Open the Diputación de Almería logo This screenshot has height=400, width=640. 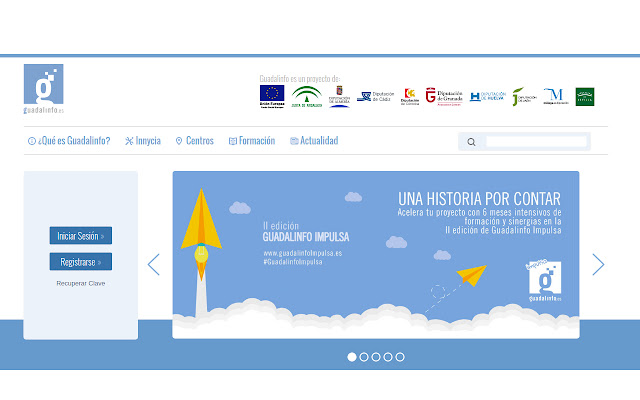(339, 96)
